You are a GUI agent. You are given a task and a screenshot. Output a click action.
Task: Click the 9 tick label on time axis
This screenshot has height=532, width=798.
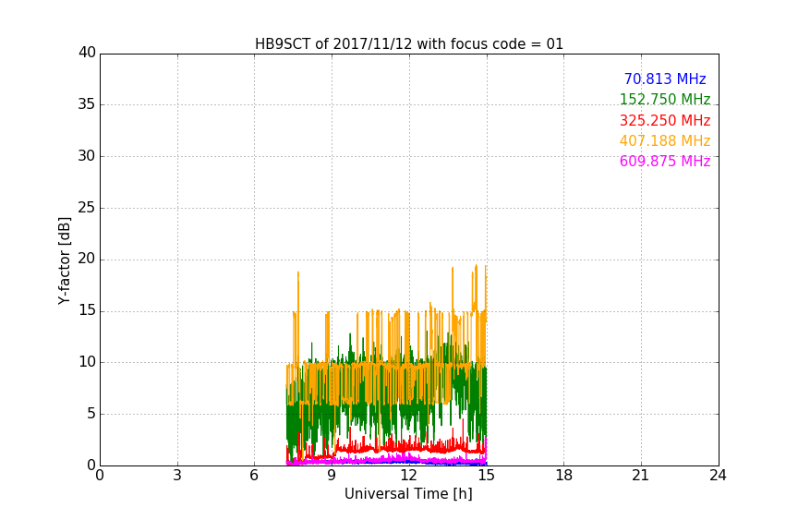click(x=332, y=476)
